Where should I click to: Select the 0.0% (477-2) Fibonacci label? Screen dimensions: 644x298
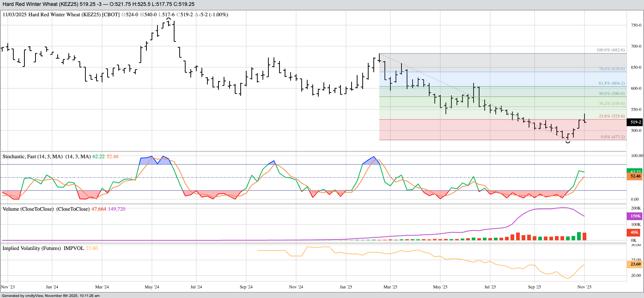(613, 137)
